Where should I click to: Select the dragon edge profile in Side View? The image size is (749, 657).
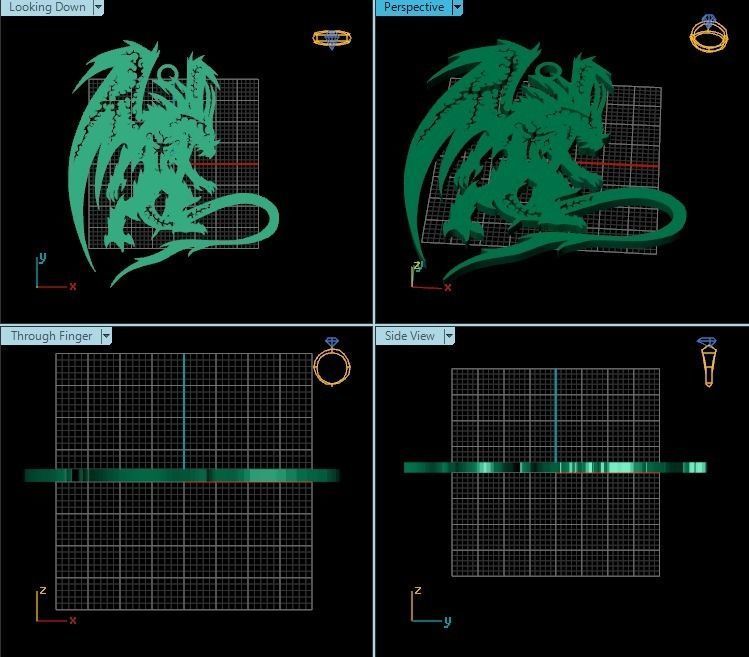(555, 467)
